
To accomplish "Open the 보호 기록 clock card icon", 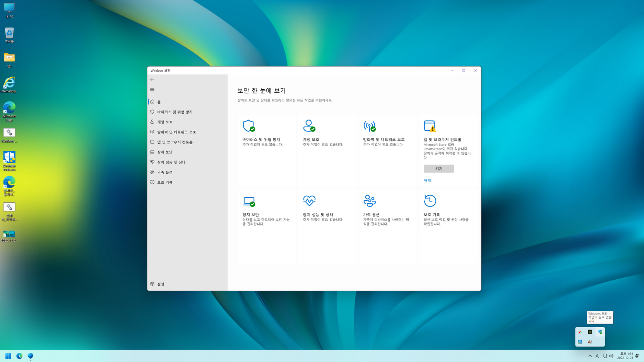I will click(x=430, y=201).
